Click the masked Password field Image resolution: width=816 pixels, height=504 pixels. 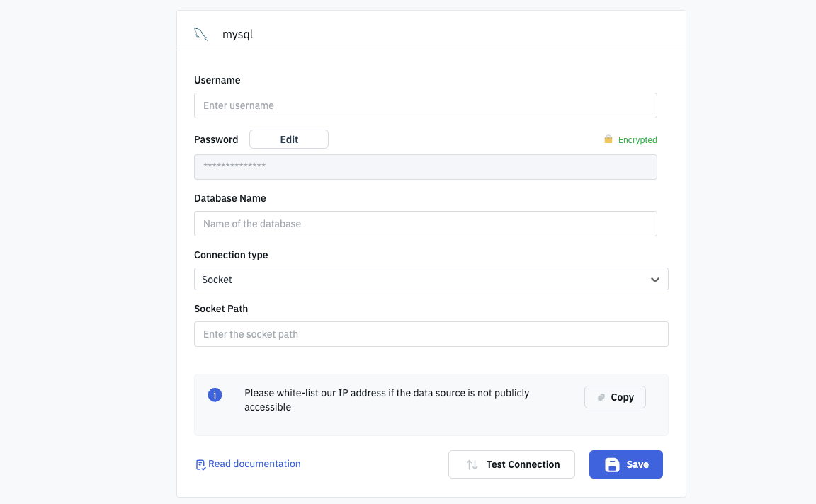(x=425, y=167)
